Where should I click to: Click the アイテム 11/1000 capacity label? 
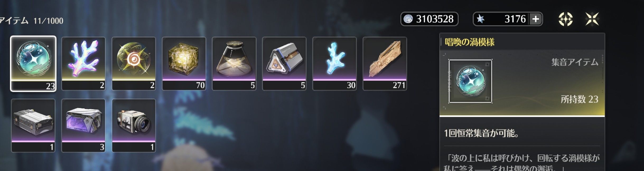[31, 21]
